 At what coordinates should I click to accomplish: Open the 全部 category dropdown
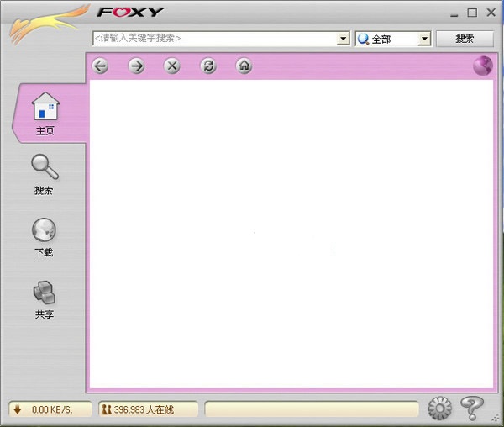[424, 39]
